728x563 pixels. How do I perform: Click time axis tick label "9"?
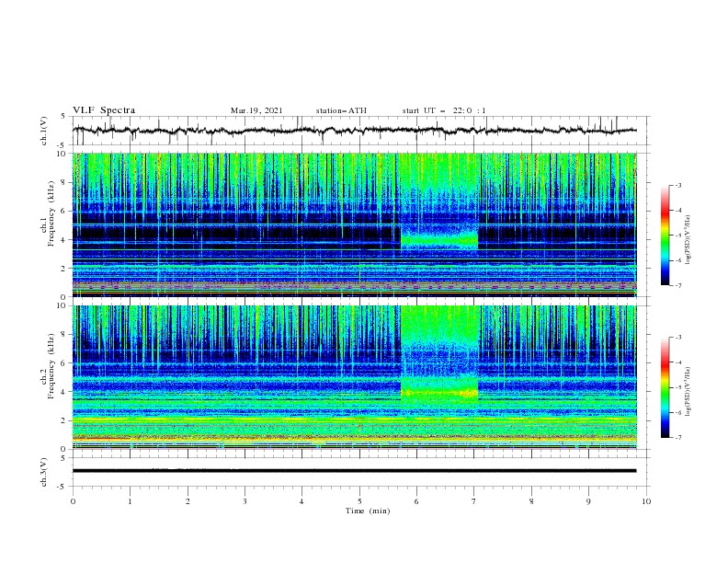tap(588, 501)
